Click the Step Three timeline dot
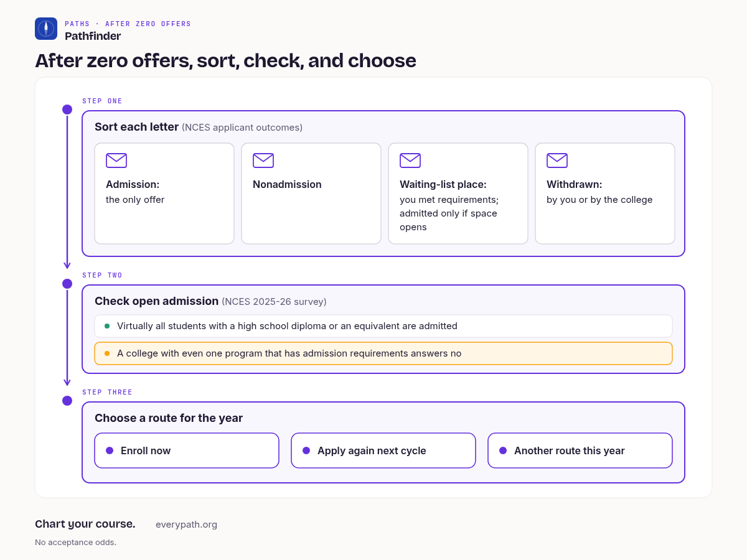Viewport: 747px width, 560px height. (67, 401)
